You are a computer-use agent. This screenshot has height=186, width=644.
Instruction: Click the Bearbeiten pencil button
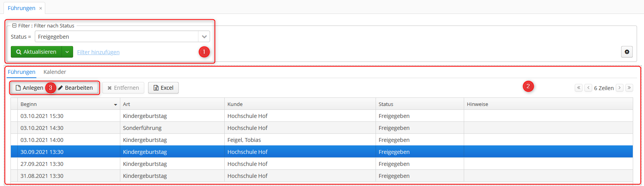[x=75, y=88]
